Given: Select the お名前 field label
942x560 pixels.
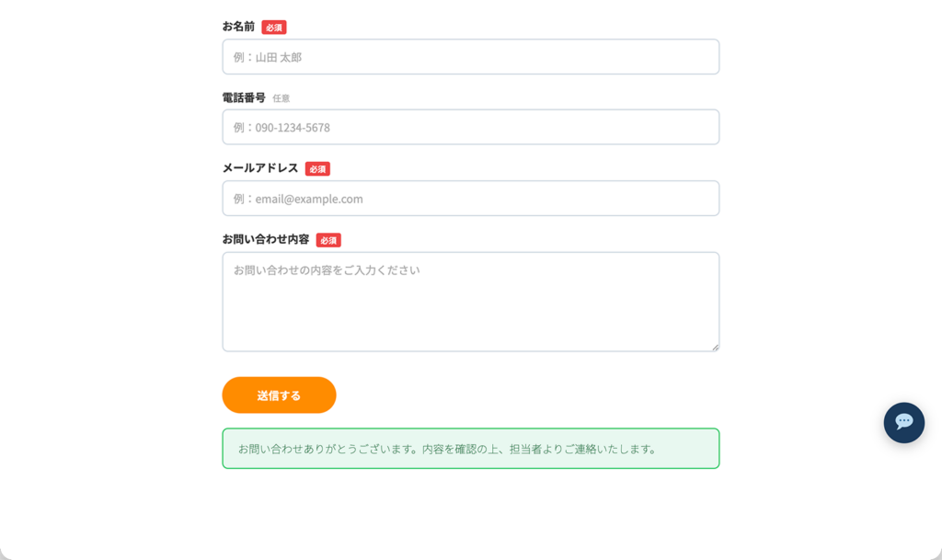Looking at the screenshot, I should (237, 27).
